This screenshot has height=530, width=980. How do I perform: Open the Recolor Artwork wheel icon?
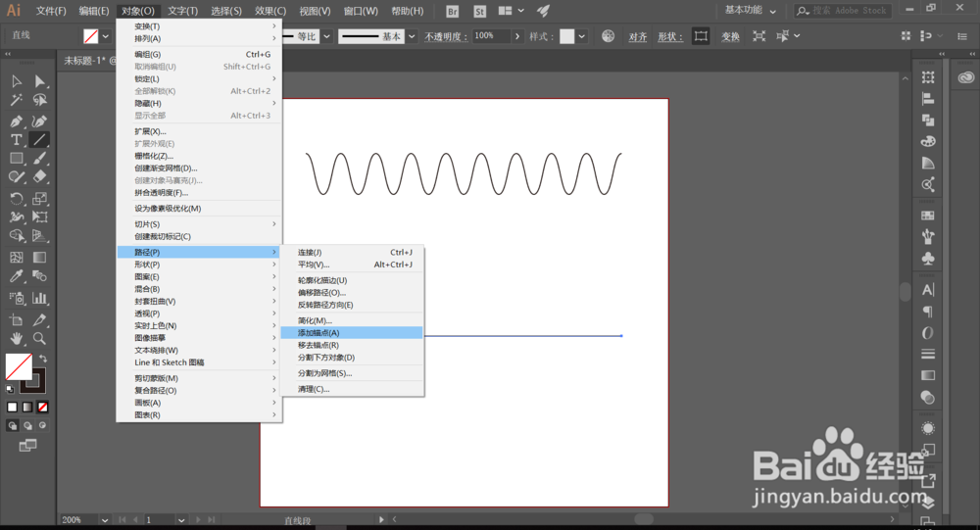coord(609,36)
